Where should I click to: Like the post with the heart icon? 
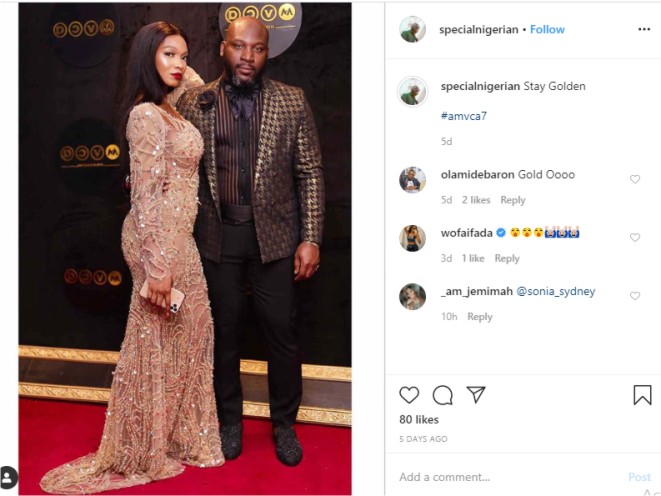[x=409, y=395]
